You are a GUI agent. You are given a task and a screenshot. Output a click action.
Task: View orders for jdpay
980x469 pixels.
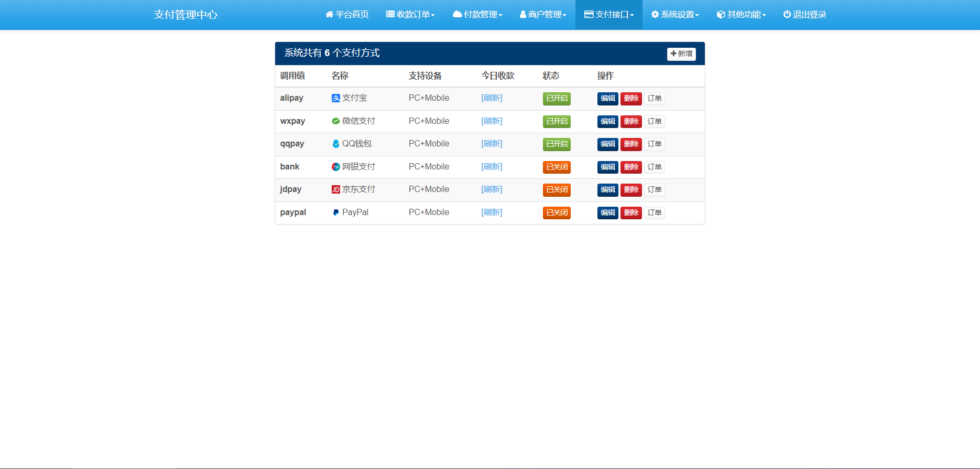point(655,190)
